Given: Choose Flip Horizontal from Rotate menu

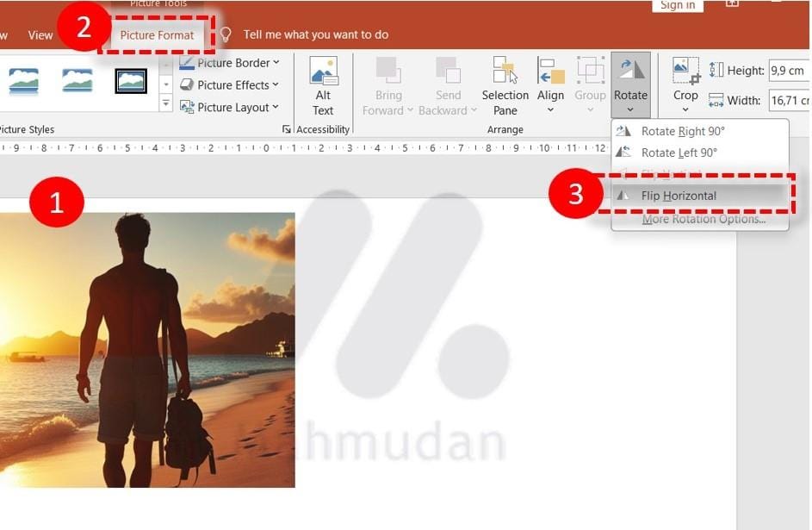Looking at the screenshot, I should tap(679, 196).
